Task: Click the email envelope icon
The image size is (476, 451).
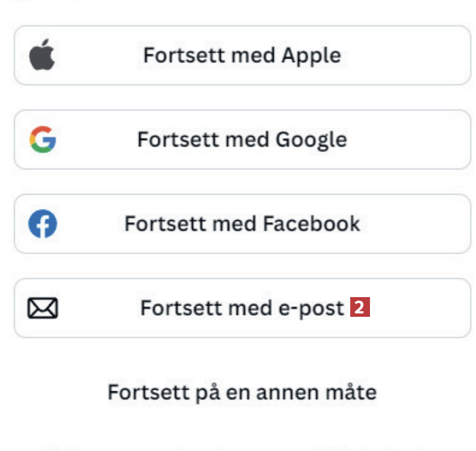Action: pos(43,308)
